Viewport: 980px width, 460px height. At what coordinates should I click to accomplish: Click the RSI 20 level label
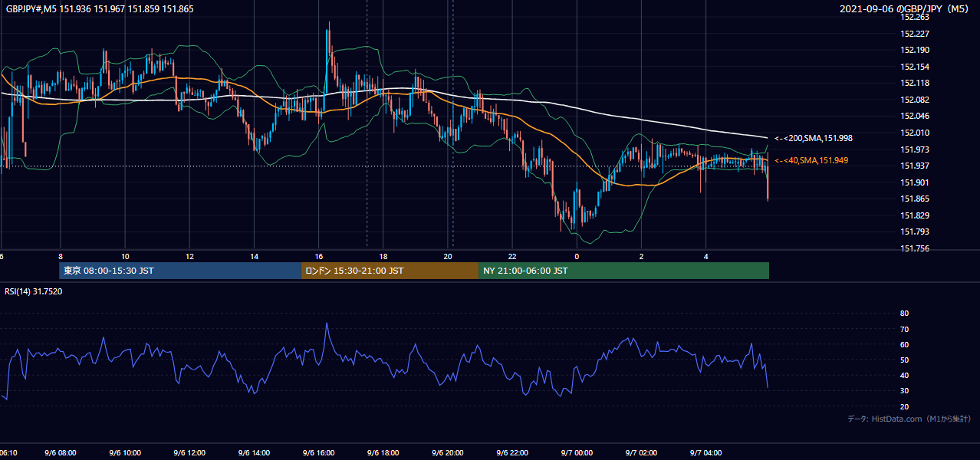point(904,406)
